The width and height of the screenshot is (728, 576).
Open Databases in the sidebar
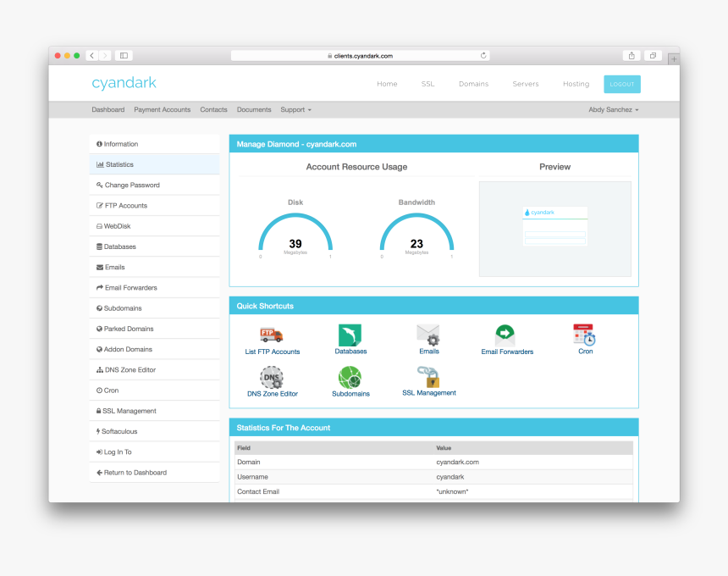[155, 246]
